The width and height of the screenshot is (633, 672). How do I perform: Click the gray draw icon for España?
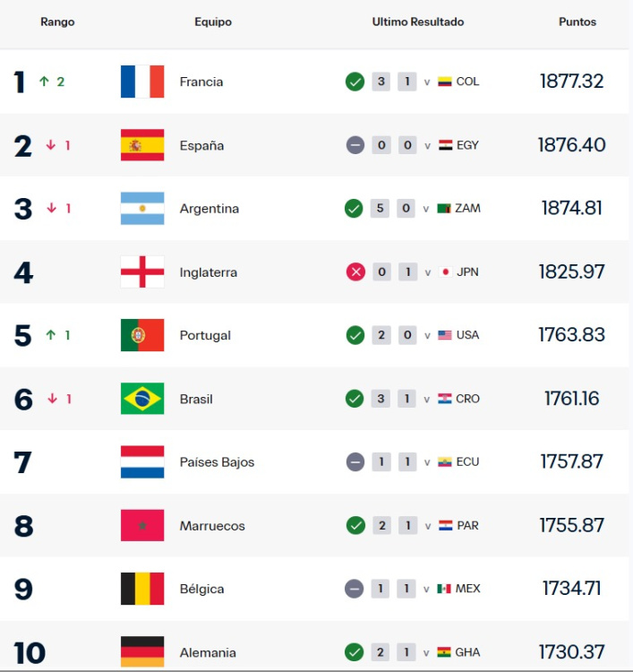tap(355, 145)
